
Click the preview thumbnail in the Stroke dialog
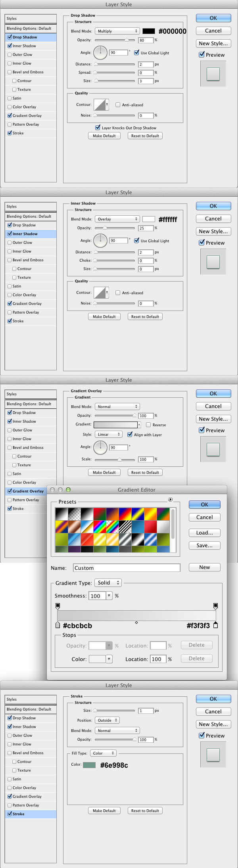pos(213,755)
